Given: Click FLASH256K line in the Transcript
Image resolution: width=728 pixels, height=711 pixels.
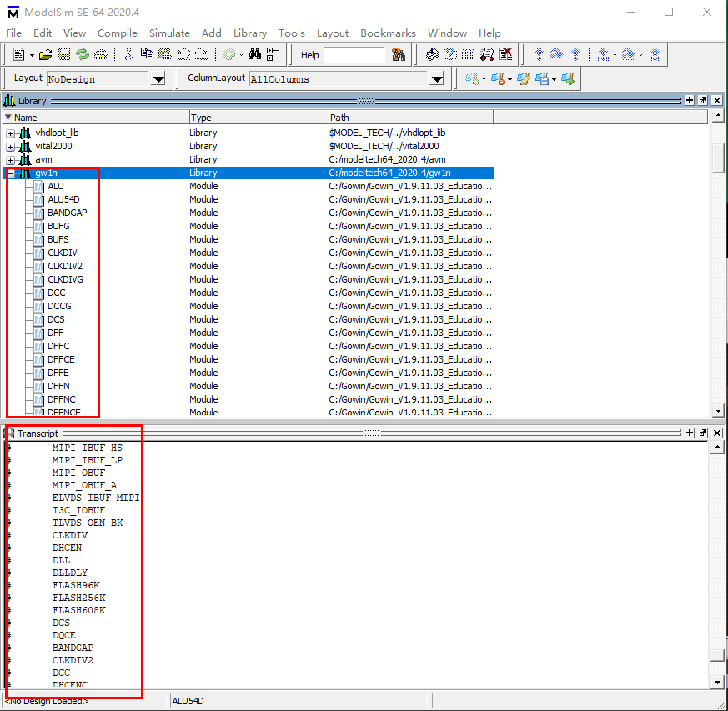Looking at the screenshot, I should (x=79, y=598).
